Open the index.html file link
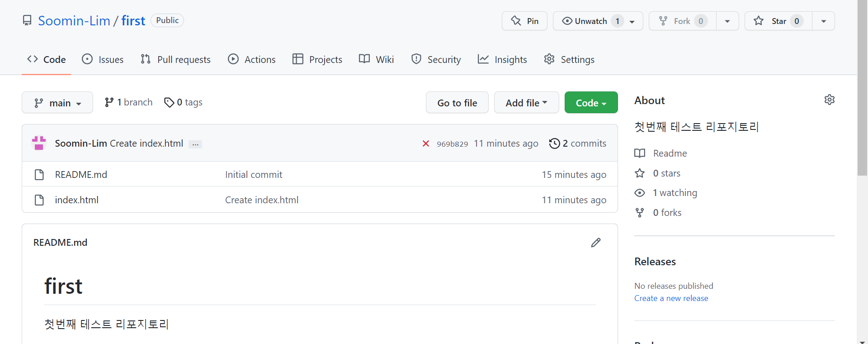 (x=77, y=200)
